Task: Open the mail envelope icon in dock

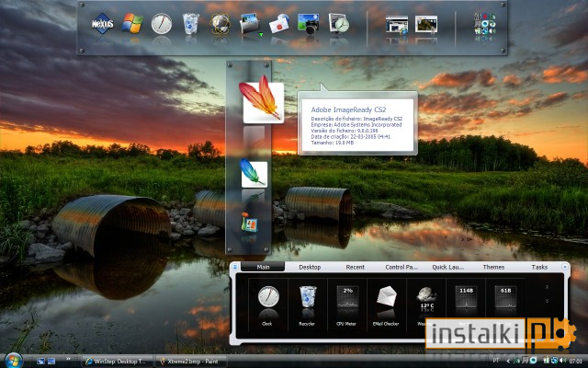Action: tap(279, 24)
